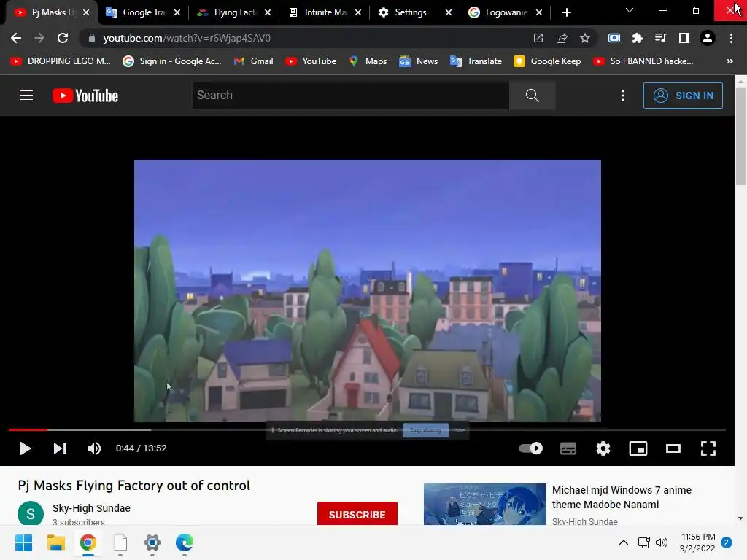747x560 pixels.
Task: Switch to theater mode
Action: tap(673, 448)
